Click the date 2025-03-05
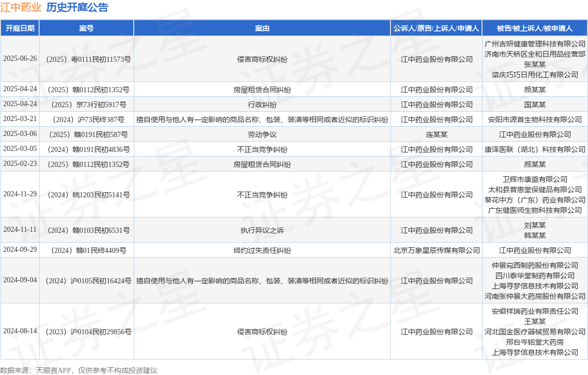 click(20, 149)
